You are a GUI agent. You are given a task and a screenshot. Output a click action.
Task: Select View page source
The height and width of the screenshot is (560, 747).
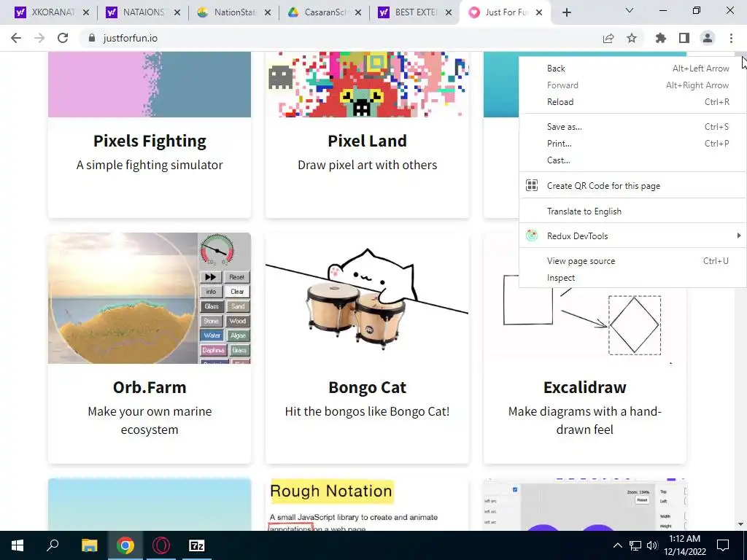point(632,261)
